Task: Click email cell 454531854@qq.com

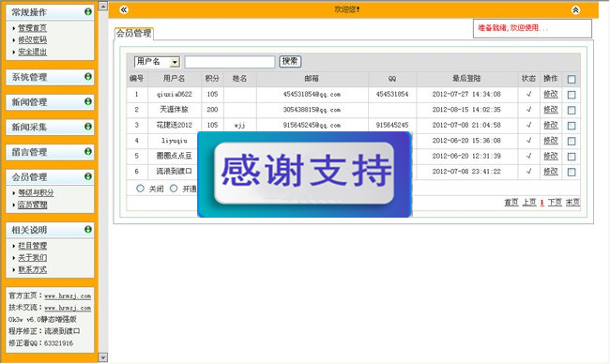Action: tap(312, 94)
